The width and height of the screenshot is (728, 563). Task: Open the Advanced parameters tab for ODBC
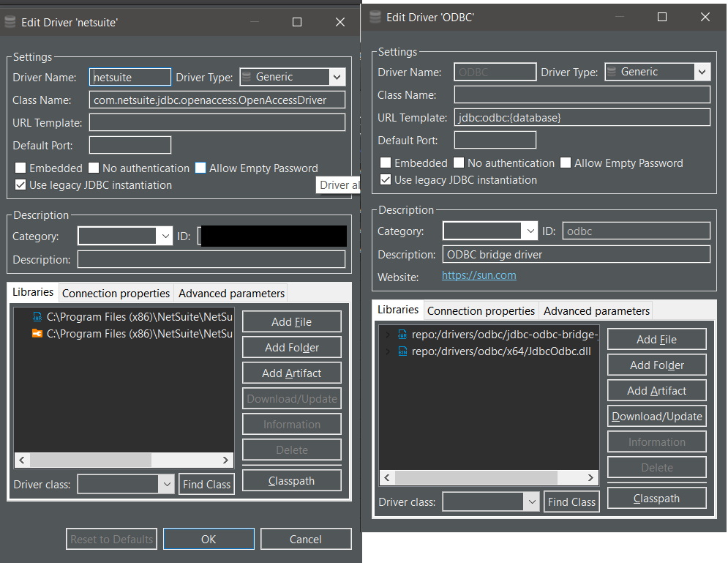(595, 310)
